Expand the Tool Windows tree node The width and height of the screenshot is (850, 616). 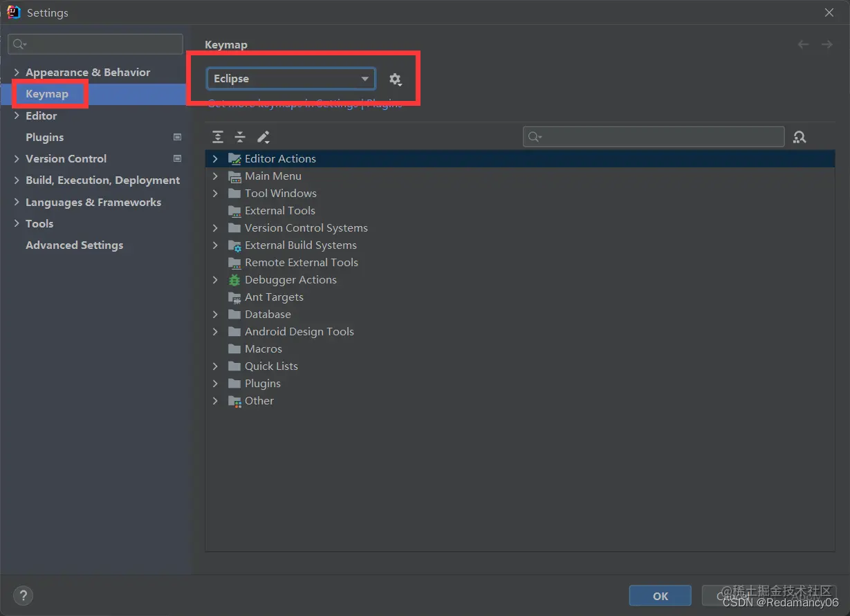pos(215,194)
